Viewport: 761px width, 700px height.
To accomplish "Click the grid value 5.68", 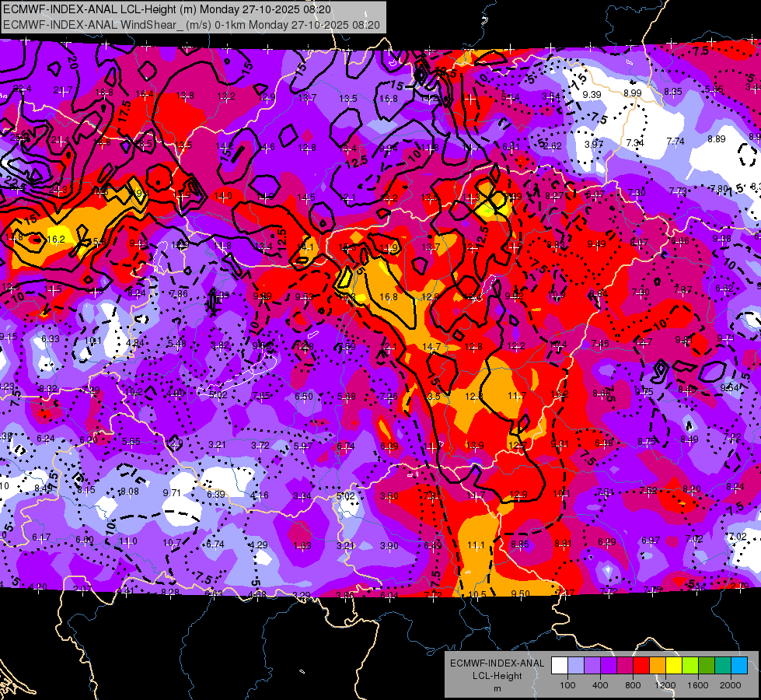I will [347, 397].
